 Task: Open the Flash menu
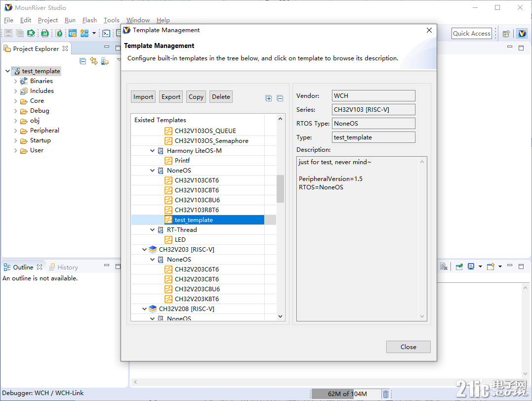point(89,20)
